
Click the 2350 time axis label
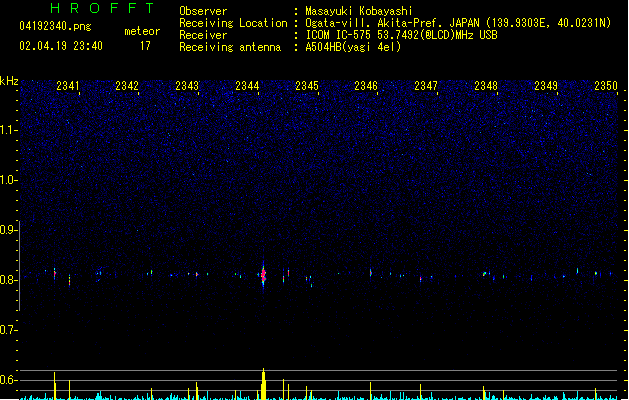tap(606, 86)
